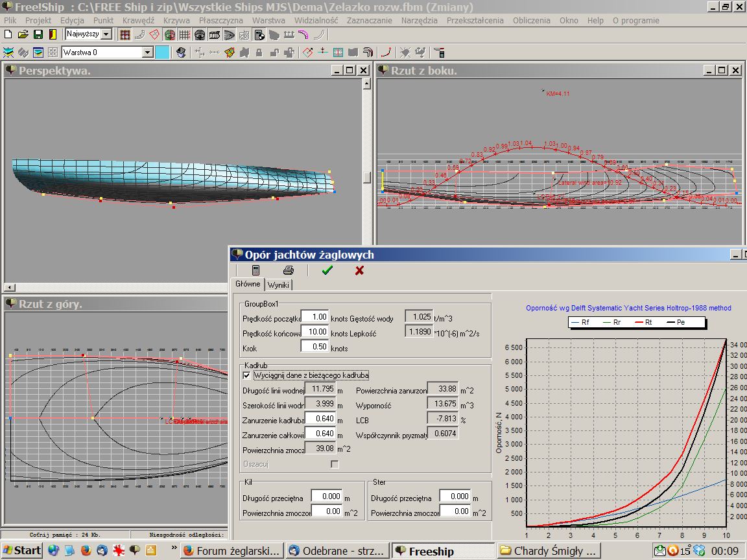747x560 pixels.
Task: Open the Przekształcenia menu
Action: click(x=475, y=20)
